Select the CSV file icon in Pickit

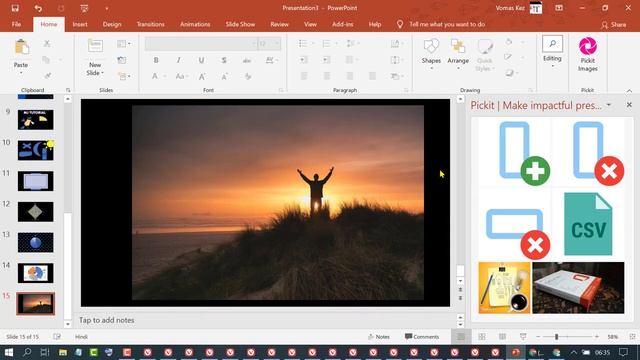click(x=588, y=224)
